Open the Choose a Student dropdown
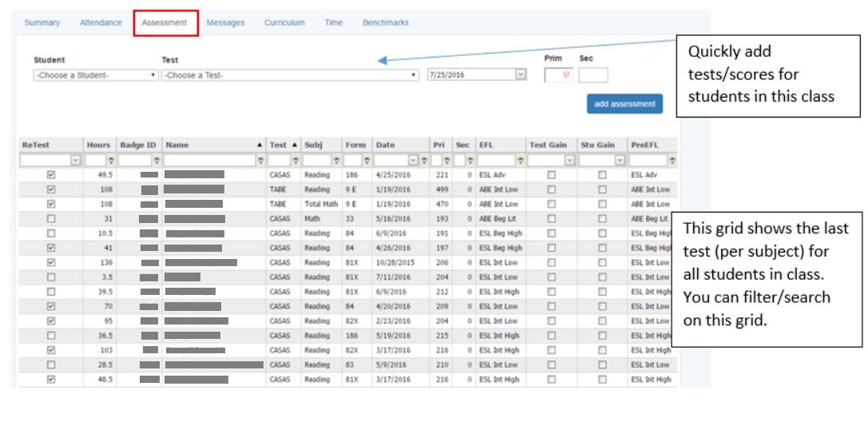The image size is (868, 434). coord(94,75)
